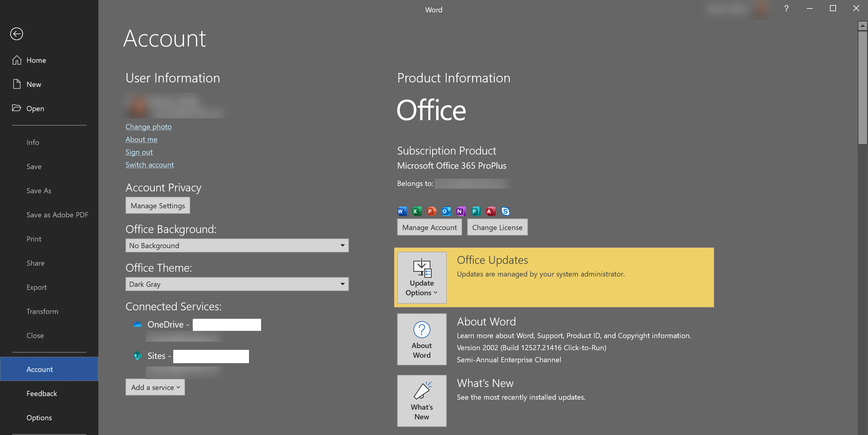Click the help question mark icon

(x=786, y=9)
